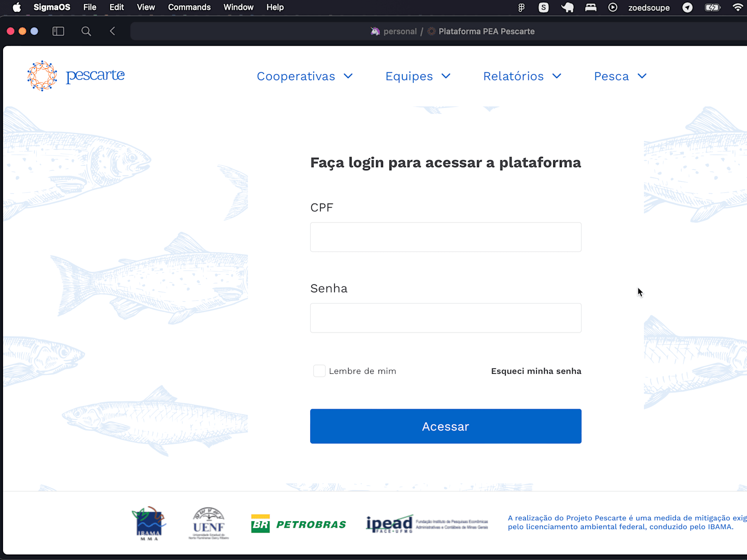Open the Wi-Fi status icon

(x=738, y=7)
